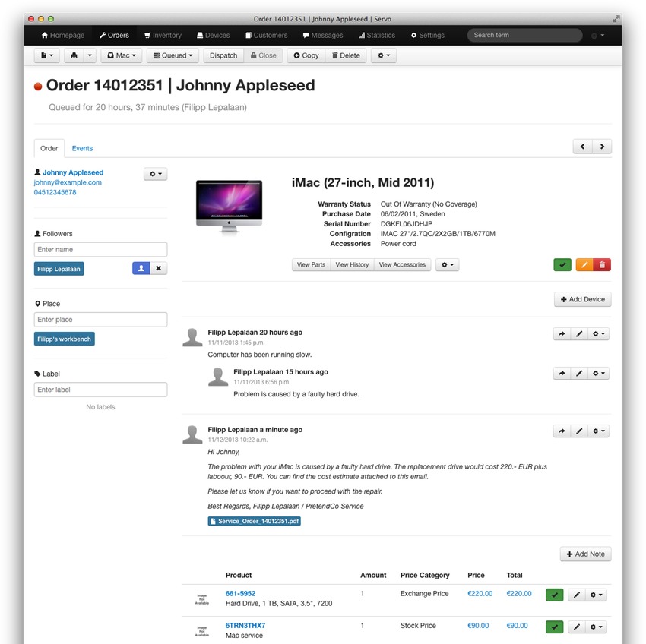Open the user status dropdown beside search
This screenshot has height=644, width=646.
point(598,36)
